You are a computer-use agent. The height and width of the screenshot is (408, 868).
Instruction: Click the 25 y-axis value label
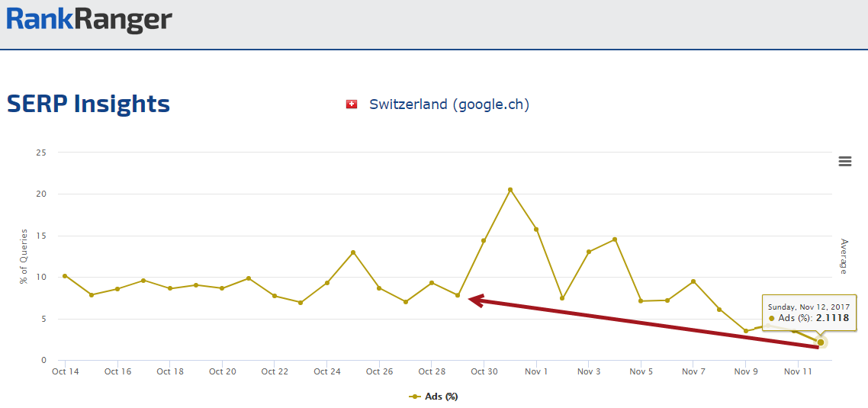coord(42,153)
